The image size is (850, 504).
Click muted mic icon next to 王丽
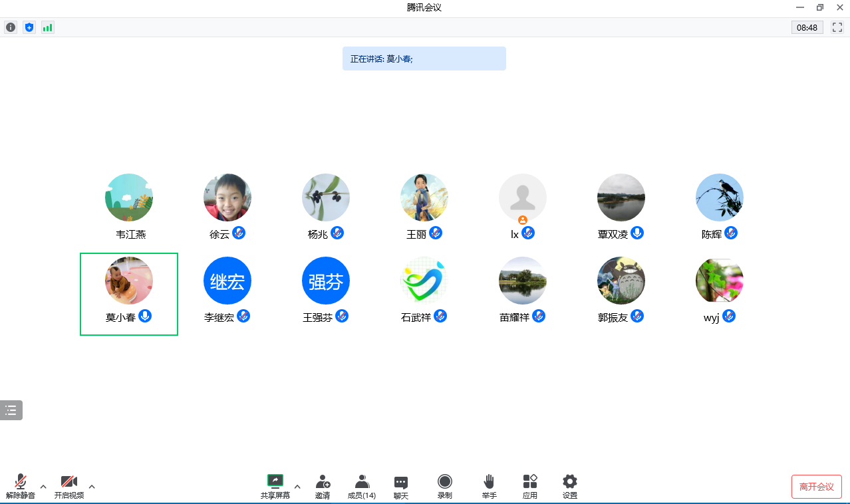(x=436, y=233)
